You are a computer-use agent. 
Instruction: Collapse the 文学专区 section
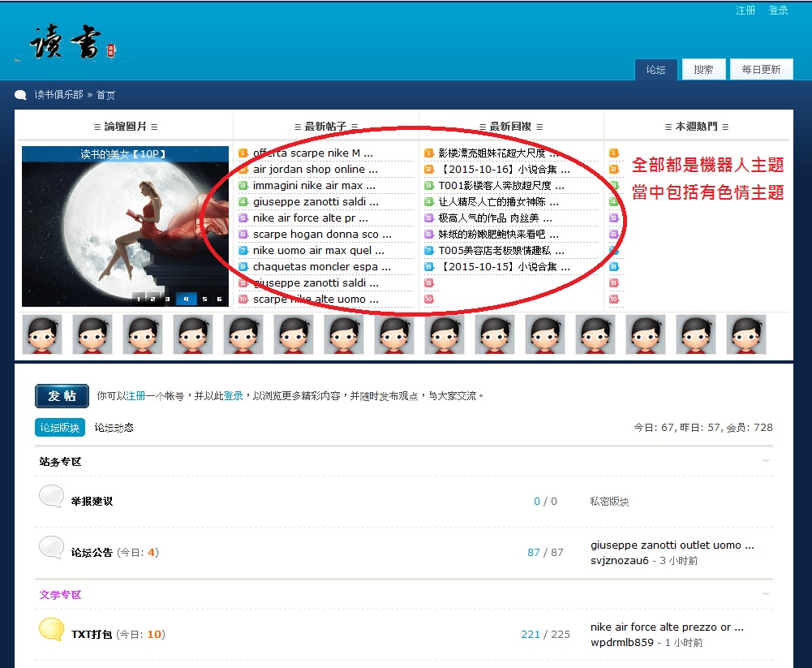click(766, 594)
